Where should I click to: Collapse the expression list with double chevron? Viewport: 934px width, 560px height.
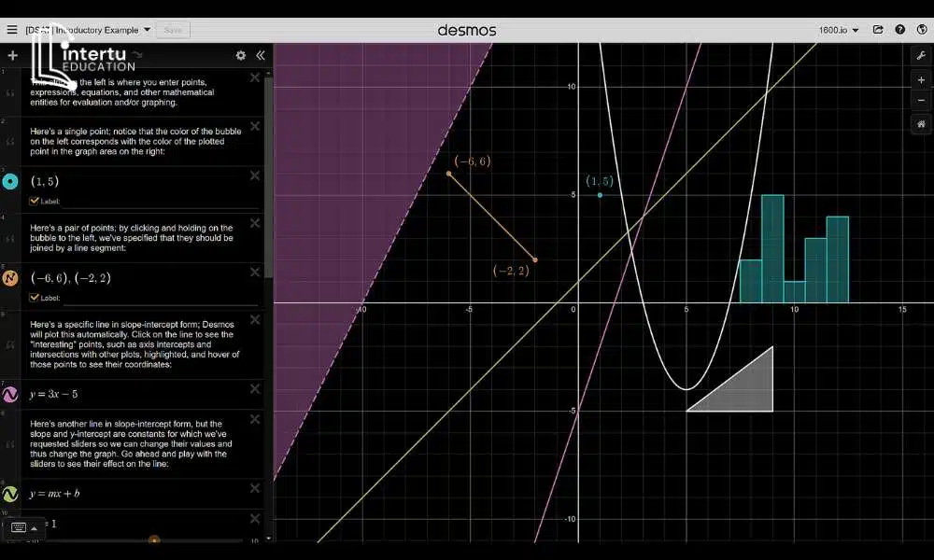[x=261, y=55]
